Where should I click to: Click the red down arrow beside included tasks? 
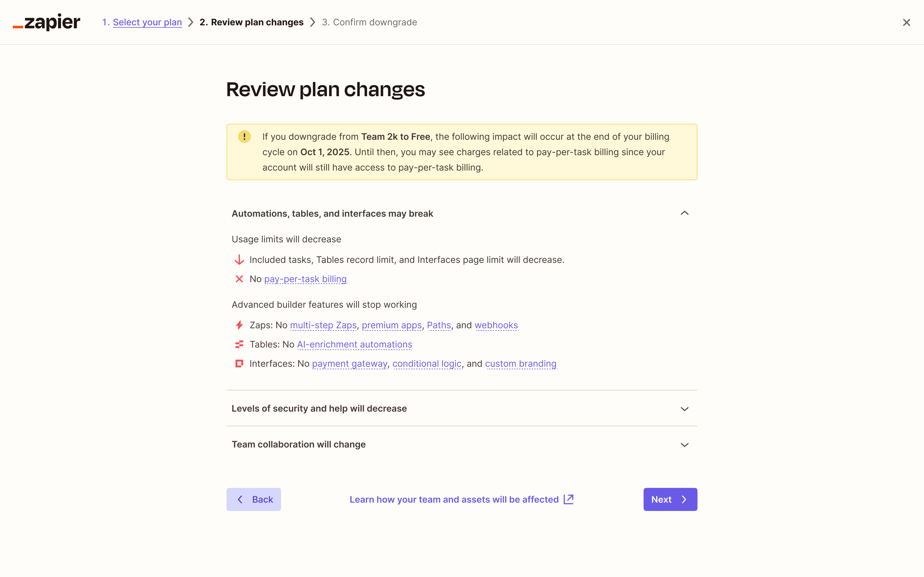pyautogui.click(x=239, y=260)
